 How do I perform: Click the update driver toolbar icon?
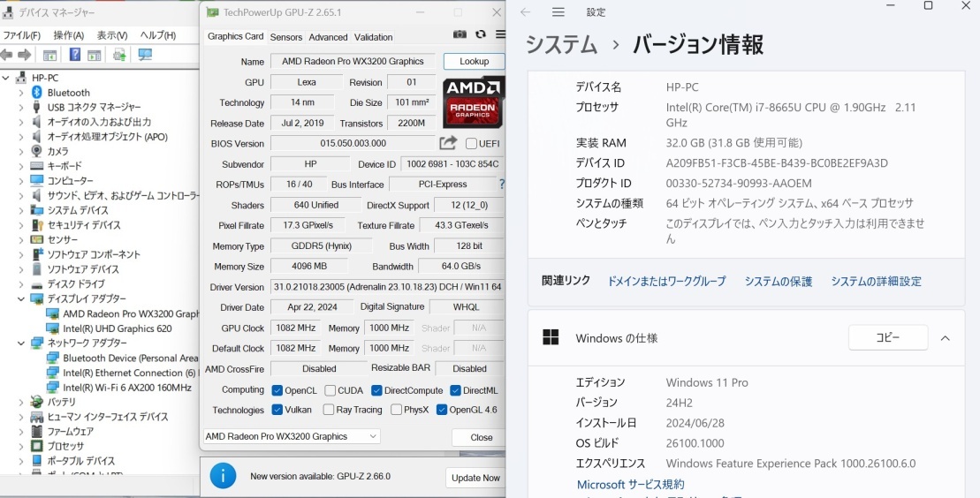coord(119,55)
